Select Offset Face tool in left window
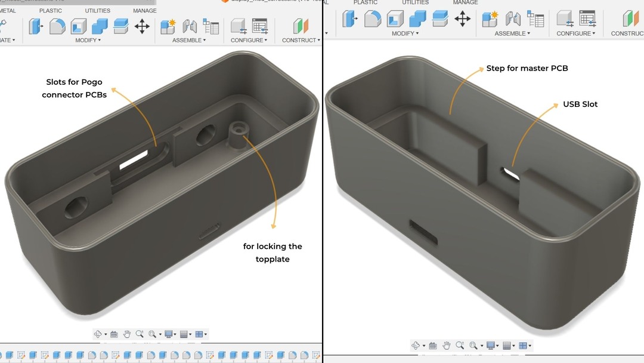The image size is (644, 363). click(120, 26)
